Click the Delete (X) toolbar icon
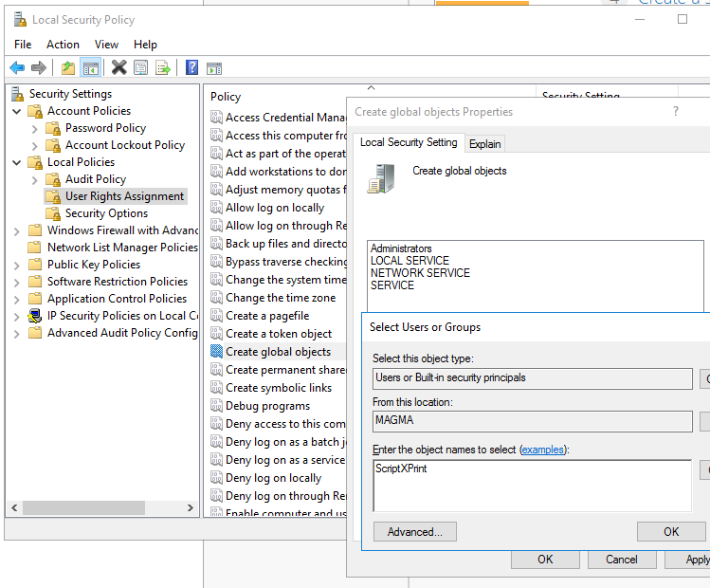The image size is (710, 588). tap(118, 67)
